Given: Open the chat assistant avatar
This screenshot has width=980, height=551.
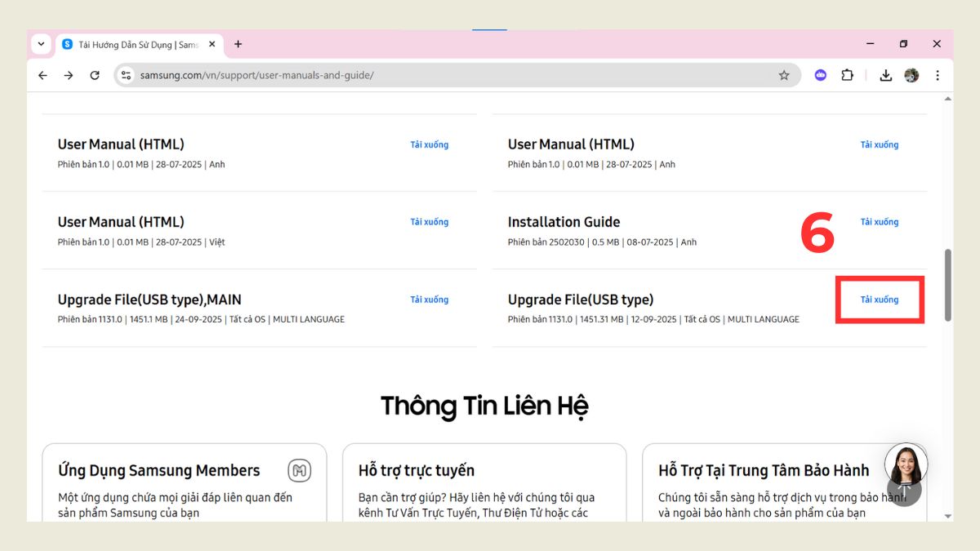Looking at the screenshot, I should 906,464.
